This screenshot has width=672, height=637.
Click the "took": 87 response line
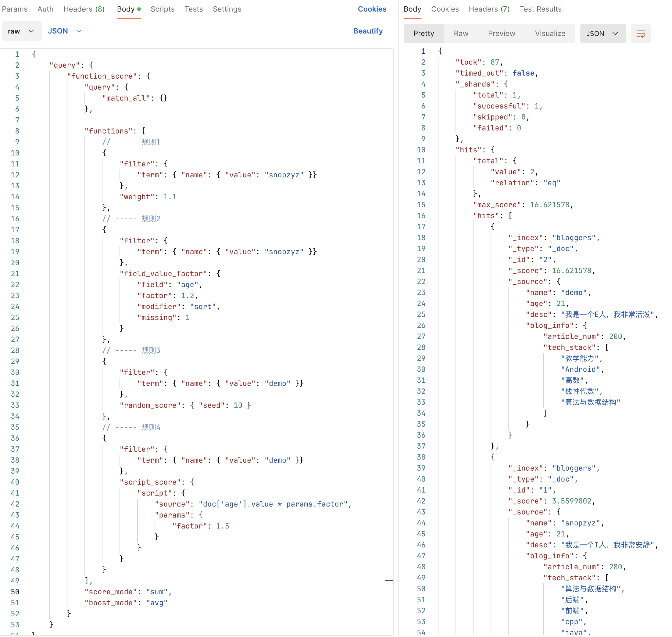pyautogui.click(x=479, y=62)
